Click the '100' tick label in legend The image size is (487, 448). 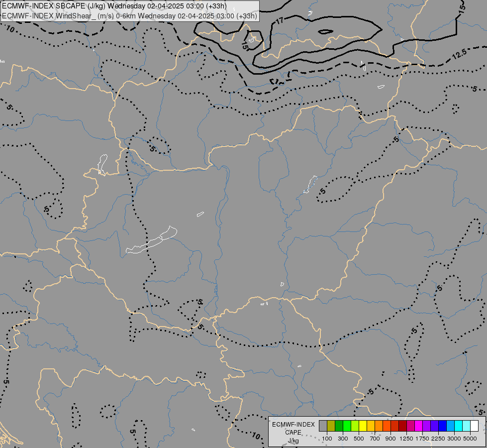[x=327, y=439]
